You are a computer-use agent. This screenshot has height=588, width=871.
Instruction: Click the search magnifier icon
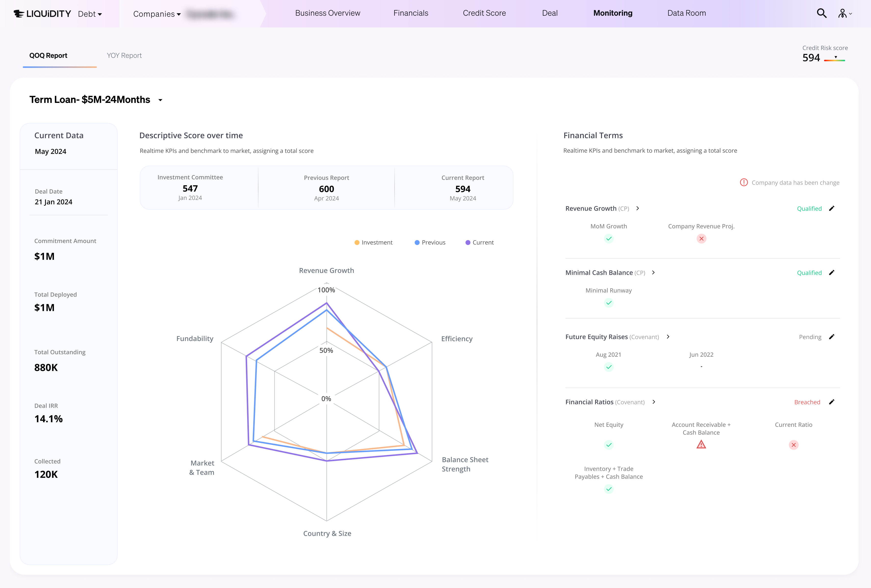coord(821,13)
